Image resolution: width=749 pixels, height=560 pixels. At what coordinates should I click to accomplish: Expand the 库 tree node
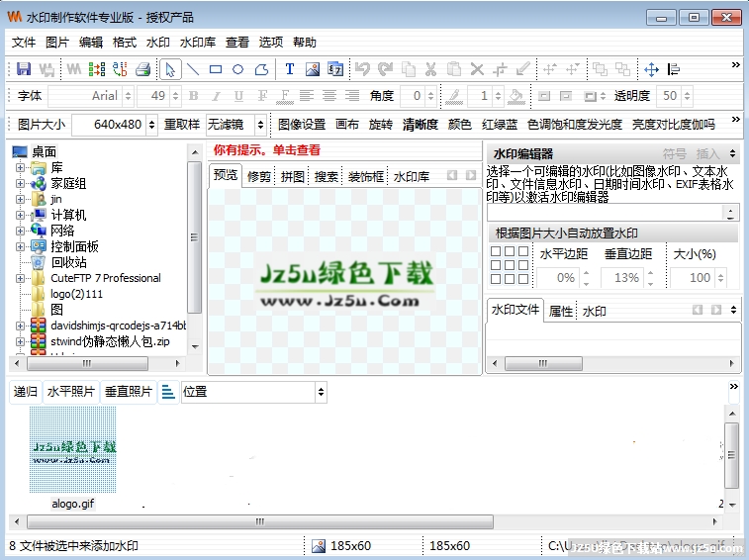click(20, 168)
